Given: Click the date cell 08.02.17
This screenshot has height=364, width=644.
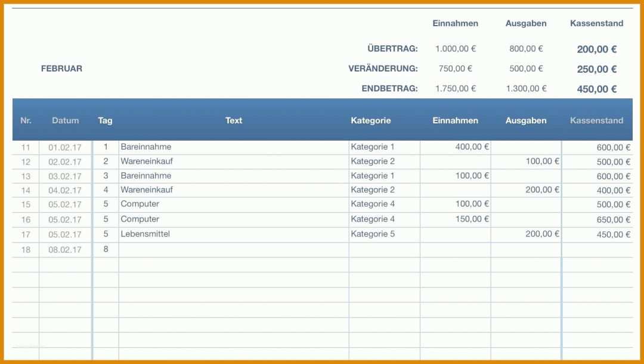Looking at the screenshot, I should tap(65, 250).
